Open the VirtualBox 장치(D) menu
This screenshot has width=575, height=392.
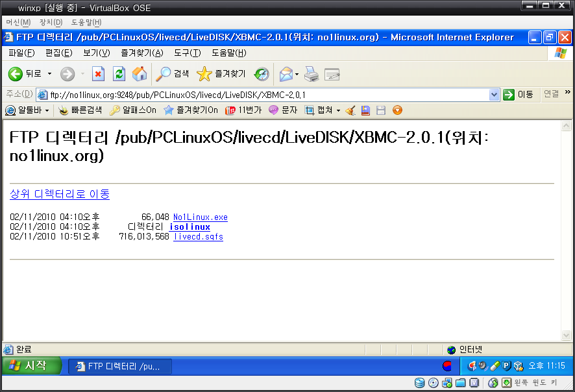(51, 22)
